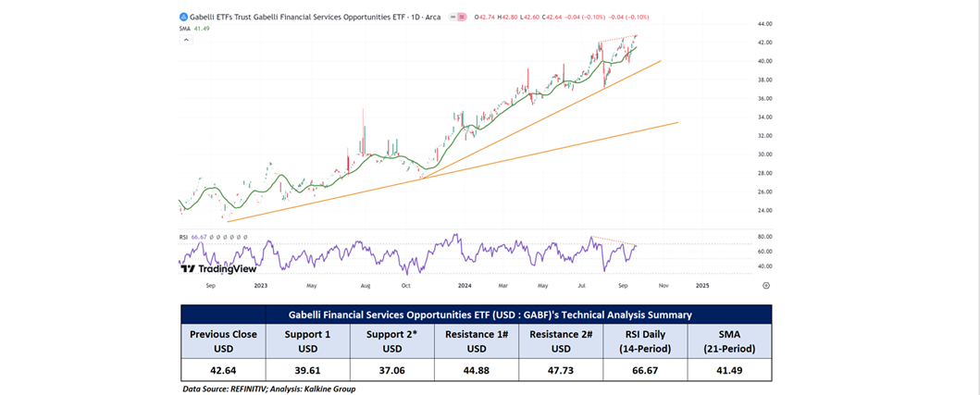Viewport: 980px width, 395px height.
Task: Click the 24.00 price axis label
Action: pyautogui.click(x=764, y=210)
